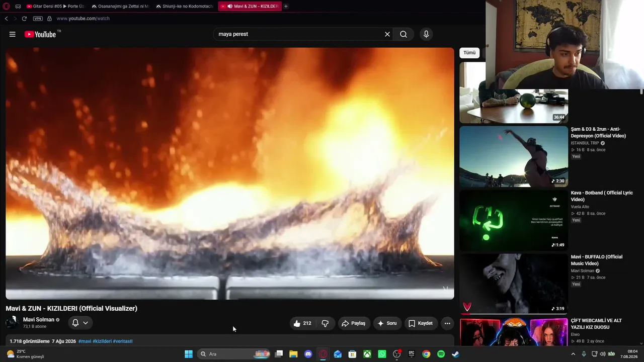Visit the Vuela Alto channel
This screenshot has height=362, width=644.
(580, 207)
